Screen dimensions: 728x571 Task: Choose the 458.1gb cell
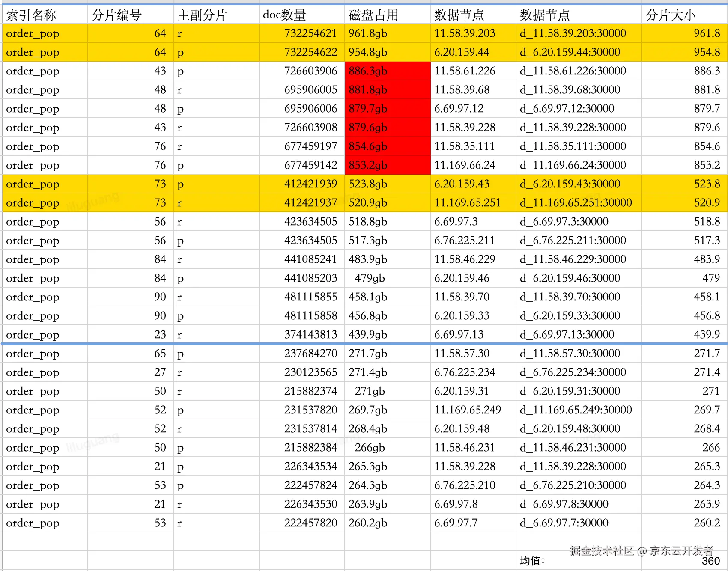pyautogui.click(x=388, y=297)
